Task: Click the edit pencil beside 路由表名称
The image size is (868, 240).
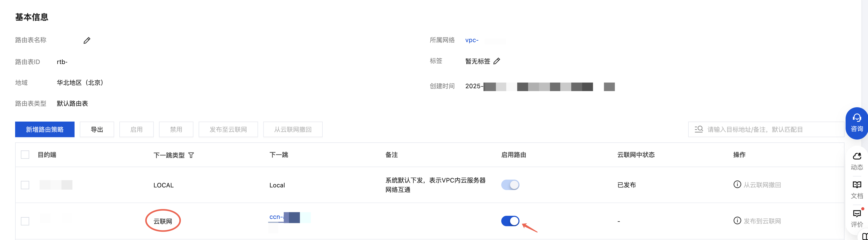Action: pyautogui.click(x=87, y=41)
